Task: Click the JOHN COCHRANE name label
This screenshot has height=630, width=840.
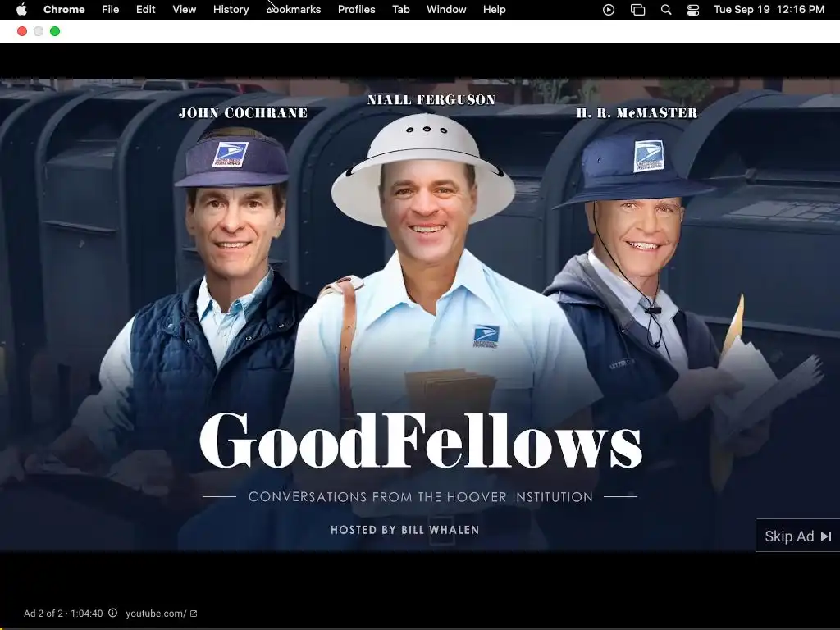Action: point(243,112)
